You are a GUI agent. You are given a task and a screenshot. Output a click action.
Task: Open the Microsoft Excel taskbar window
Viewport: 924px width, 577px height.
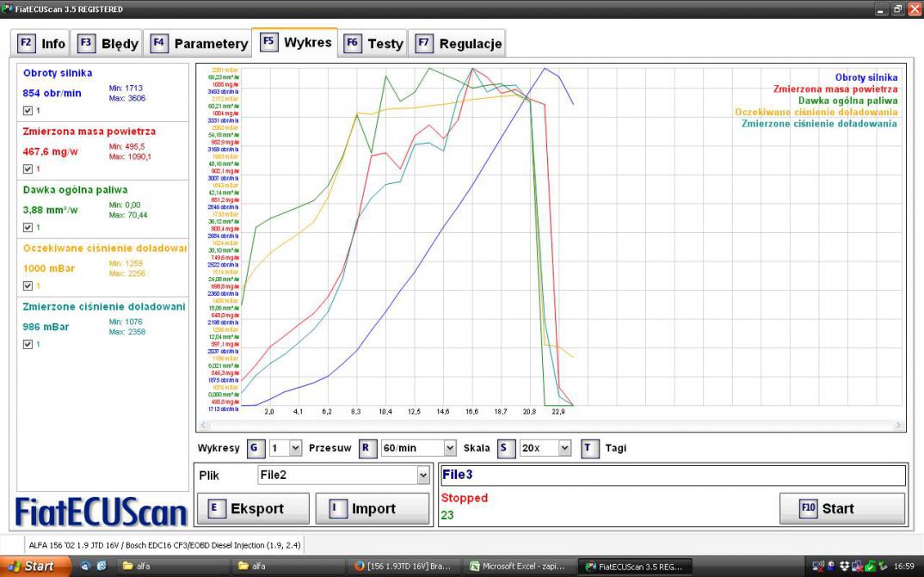(519, 566)
